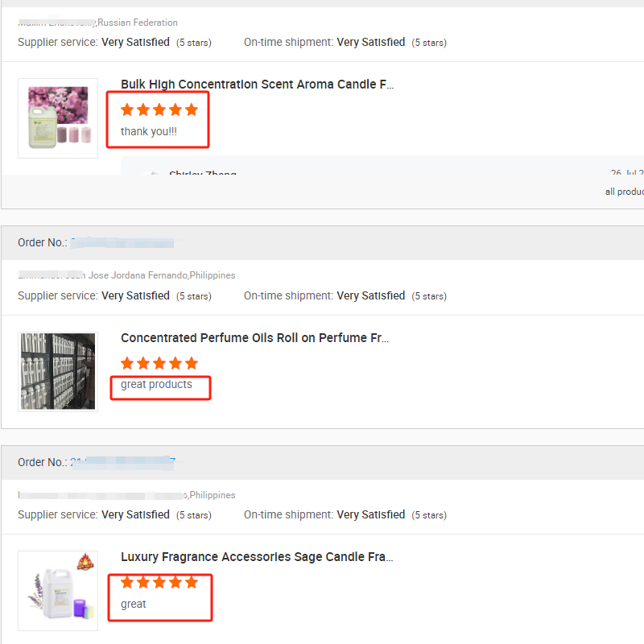Click the hot-sale flame badge on sage candle image

[85, 561]
